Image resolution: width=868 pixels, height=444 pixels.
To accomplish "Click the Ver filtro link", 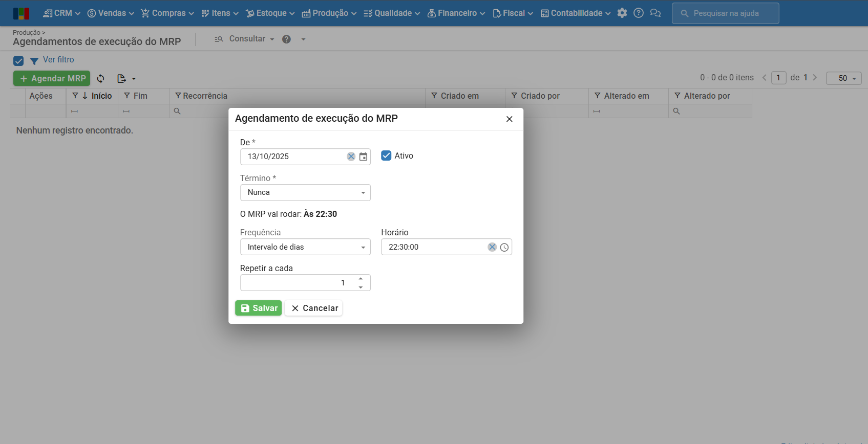I will pyautogui.click(x=58, y=60).
